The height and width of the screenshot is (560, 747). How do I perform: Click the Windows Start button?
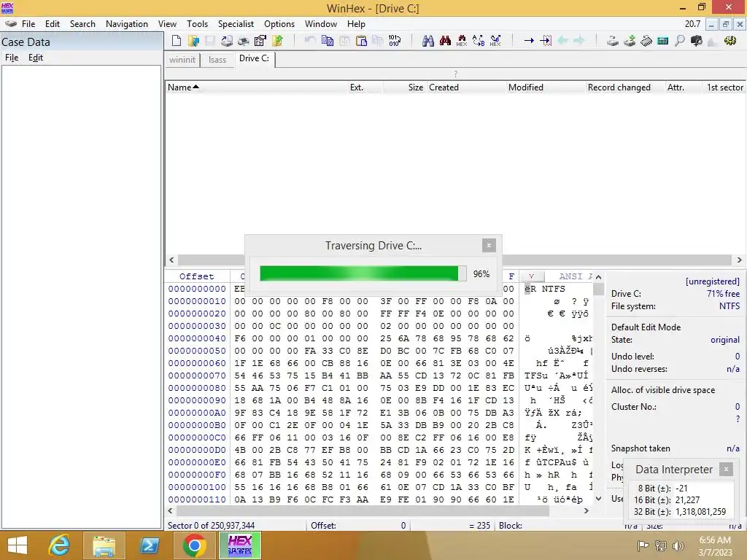point(18,545)
